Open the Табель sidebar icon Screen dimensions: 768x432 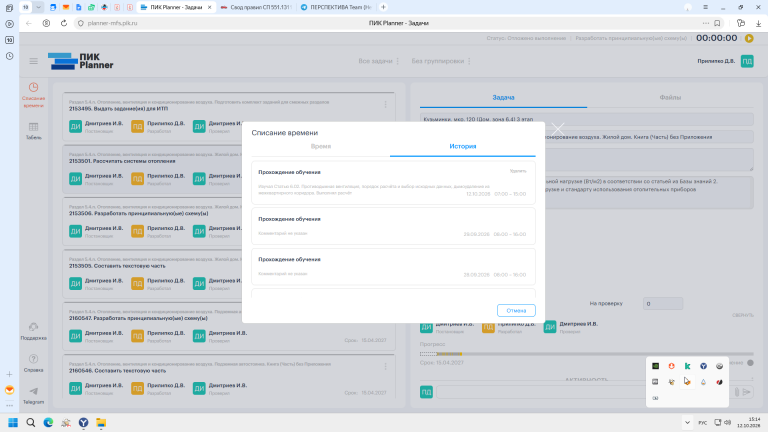click(33, 131)
